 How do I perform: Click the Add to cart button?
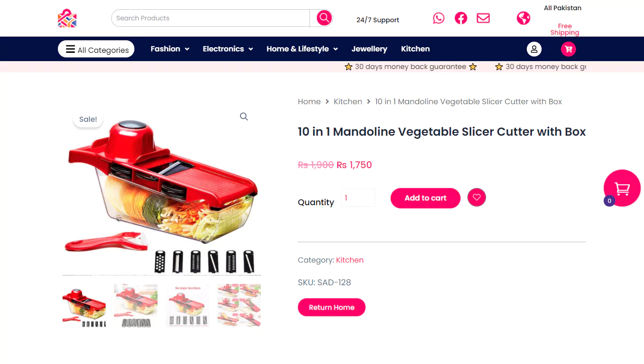(x=425, y=198)
